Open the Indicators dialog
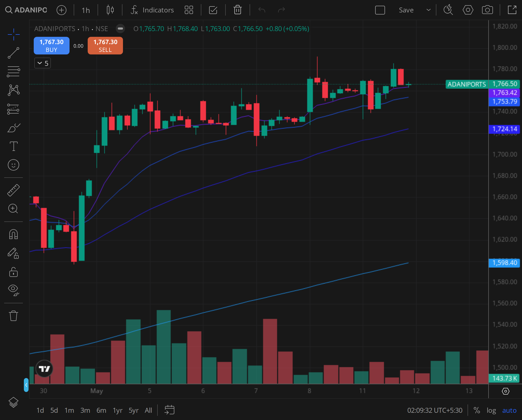 tap(152, 10)
